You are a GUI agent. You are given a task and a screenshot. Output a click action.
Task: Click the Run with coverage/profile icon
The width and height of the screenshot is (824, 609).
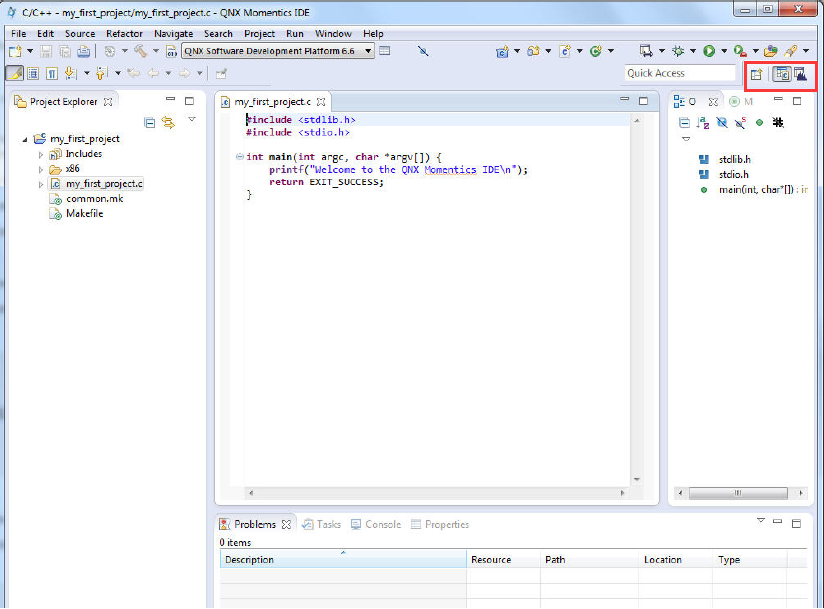[740, 51]
